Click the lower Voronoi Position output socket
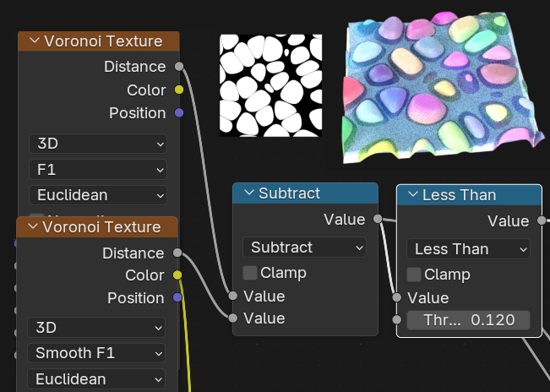 [177, 297]
